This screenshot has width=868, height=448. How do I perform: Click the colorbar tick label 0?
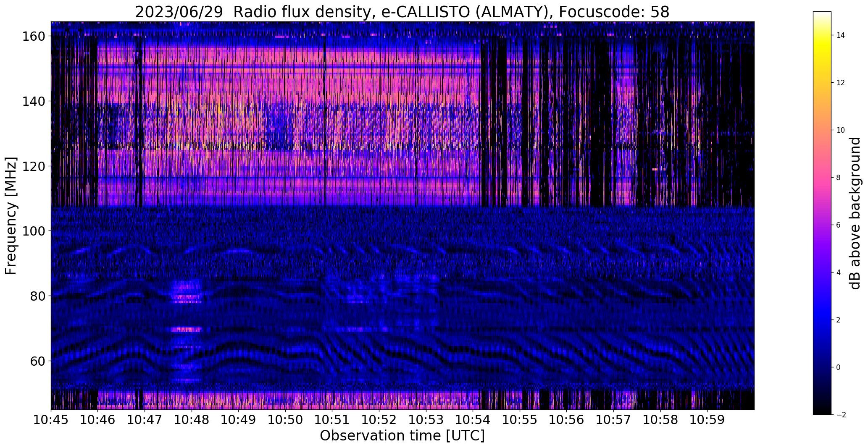838,367
